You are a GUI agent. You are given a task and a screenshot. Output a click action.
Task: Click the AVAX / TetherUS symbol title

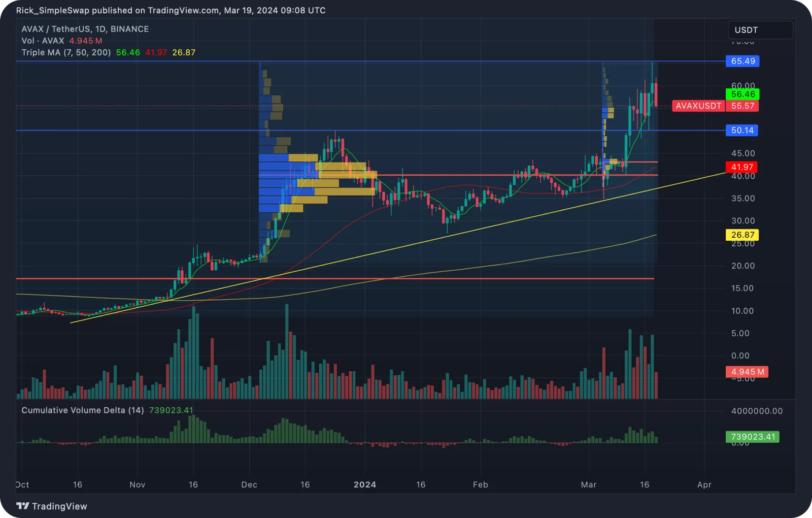(x=85, y=29)
